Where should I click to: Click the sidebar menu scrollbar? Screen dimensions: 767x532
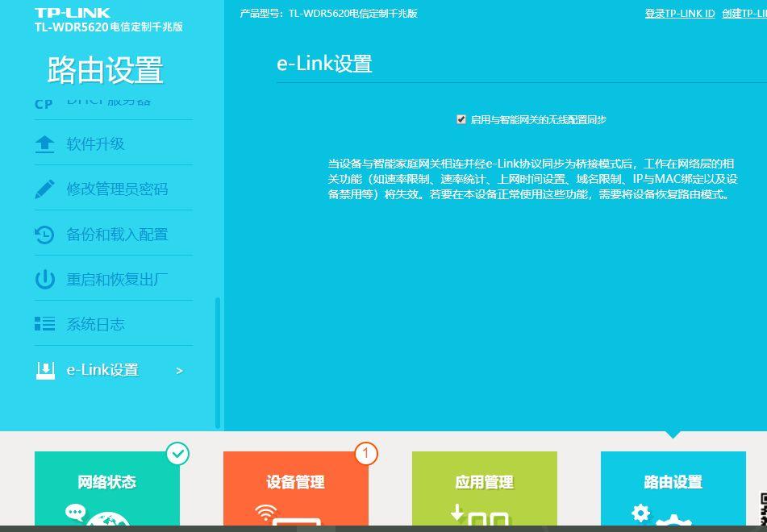point(218,364)
